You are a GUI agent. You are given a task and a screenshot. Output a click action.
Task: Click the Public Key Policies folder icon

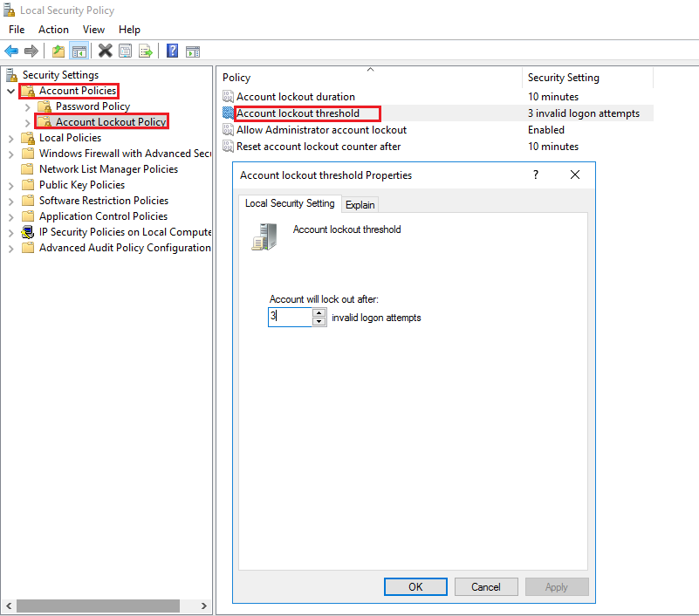point(28,184)
